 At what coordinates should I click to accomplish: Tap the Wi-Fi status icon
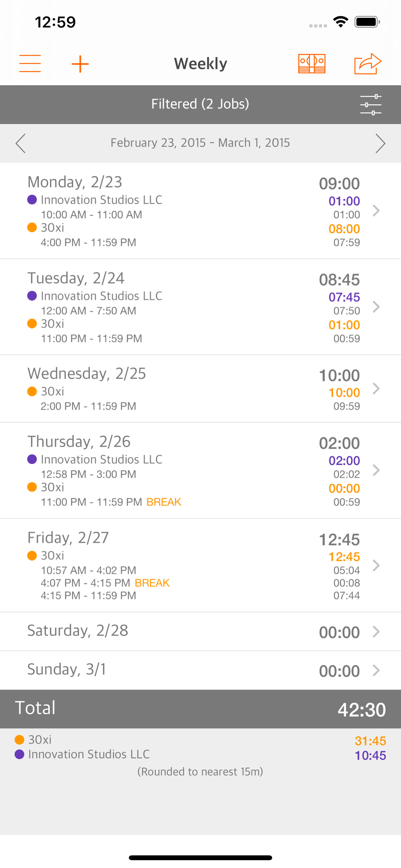(x=341, y=22)
